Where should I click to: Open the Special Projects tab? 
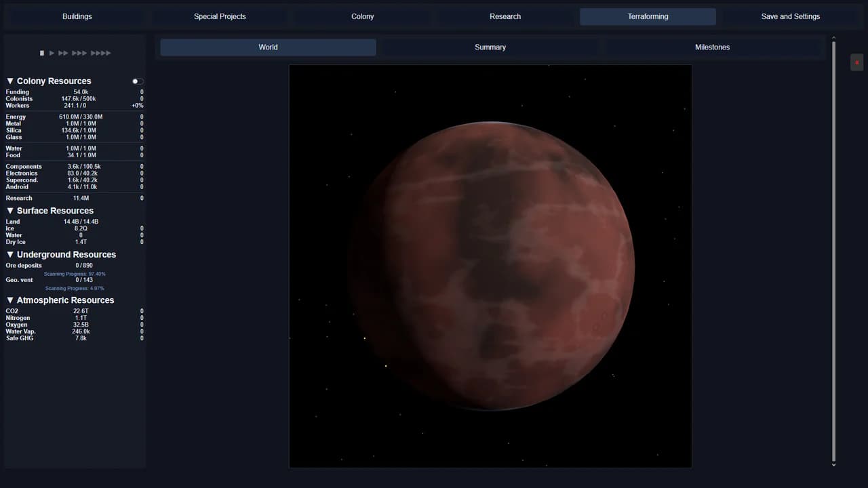[220, 16]
